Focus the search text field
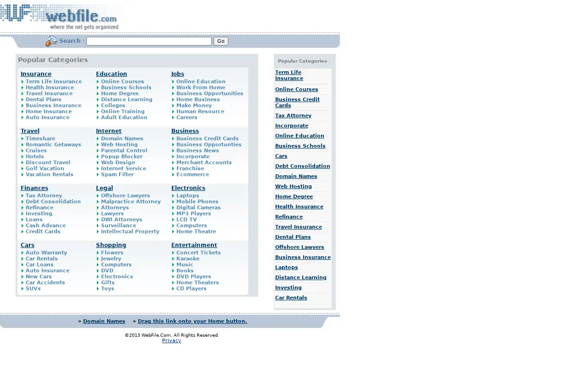Image resolution: width=588 pixels, height=368 pixels. 149,41
